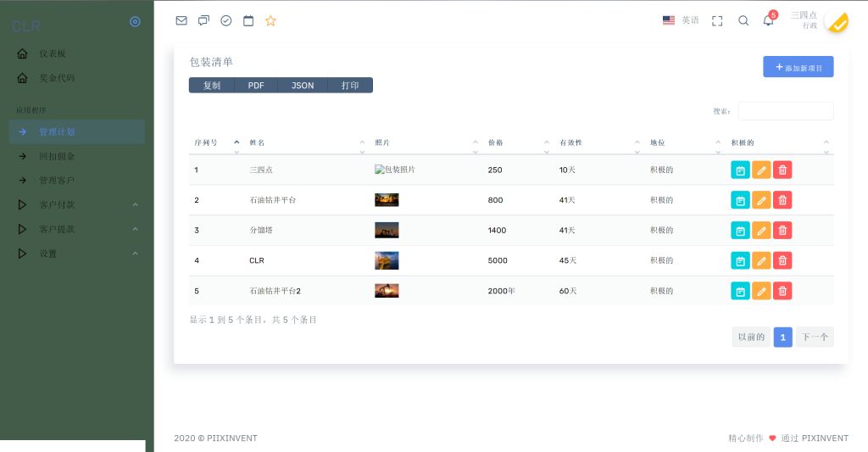Toggle the sidebar pin circle icon
The width and height of the screenshot is (868, 452).
135,22
